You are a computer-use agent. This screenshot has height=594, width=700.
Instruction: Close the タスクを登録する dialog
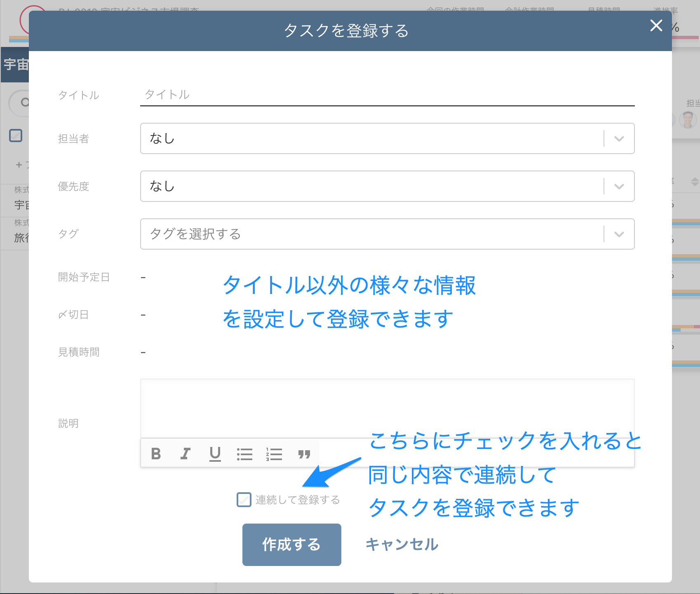656,26
